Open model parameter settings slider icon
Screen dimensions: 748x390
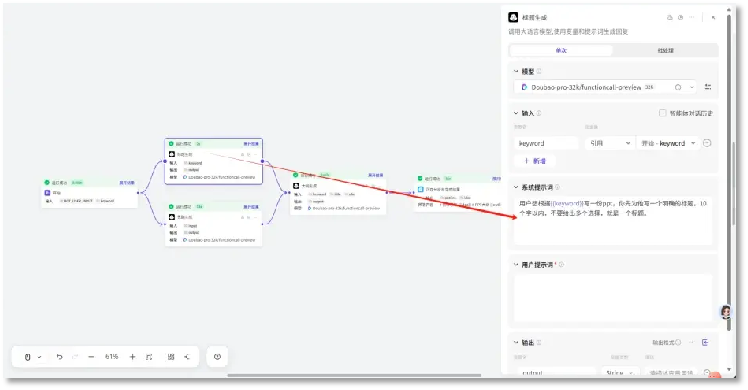[708, 87]
